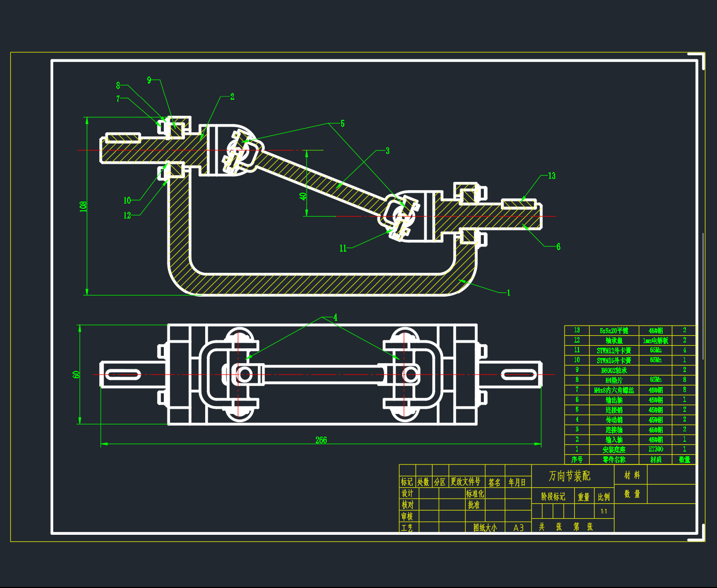Select the '65Mn' material in M4垫片 row
This screenshot has width=717, height=588.
(x=656, y=380)
